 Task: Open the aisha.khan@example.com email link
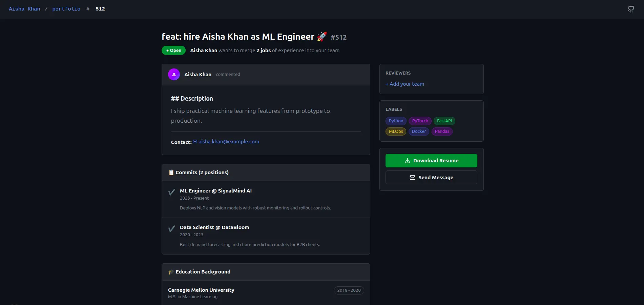point(229,142)
